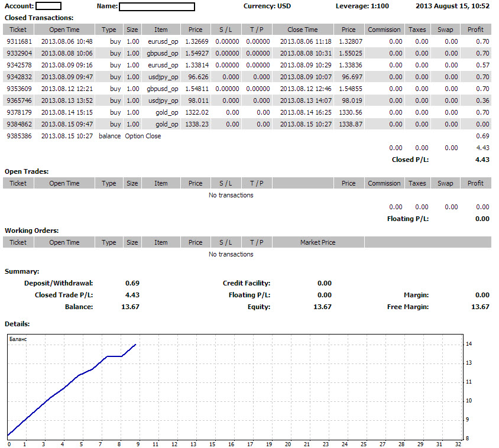Click the Swap header in Open Trades
Screen dimensions: 499x448
445,183
